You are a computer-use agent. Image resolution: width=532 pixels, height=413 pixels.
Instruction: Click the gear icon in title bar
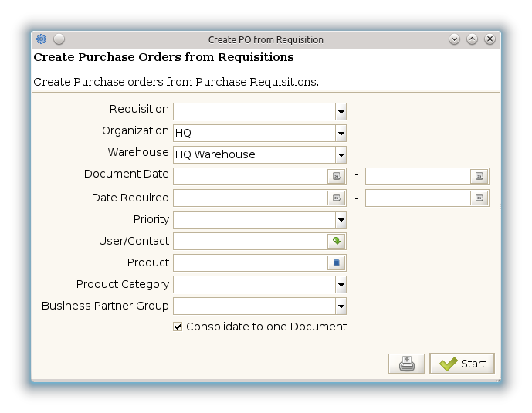[42, 39]
